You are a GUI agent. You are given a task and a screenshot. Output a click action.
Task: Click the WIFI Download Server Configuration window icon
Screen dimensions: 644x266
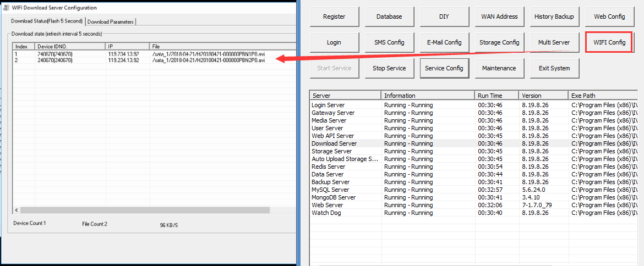[6, 7]
